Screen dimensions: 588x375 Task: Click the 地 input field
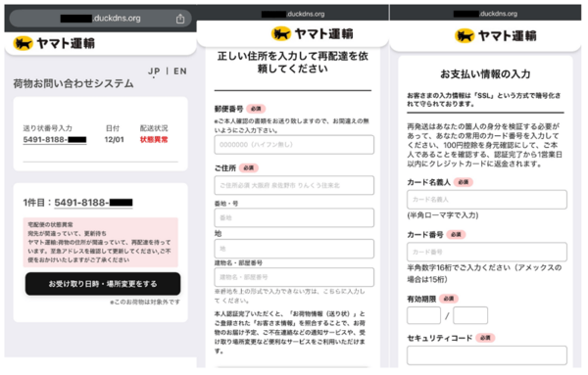tap(294, 249)
